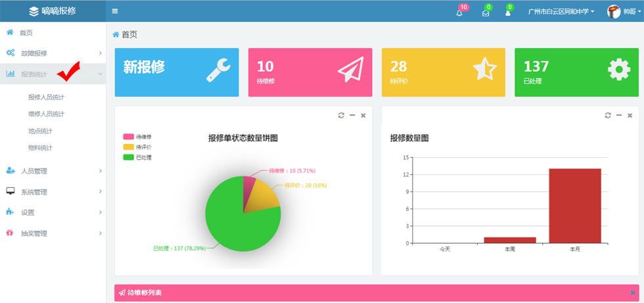
Task: Collapse the 报修数量图 panel
Action: click(619, 116)
